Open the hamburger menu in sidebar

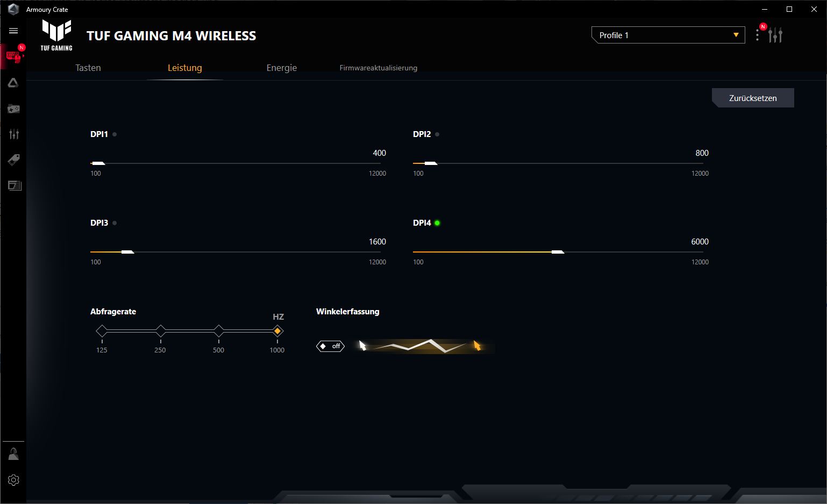13,31
